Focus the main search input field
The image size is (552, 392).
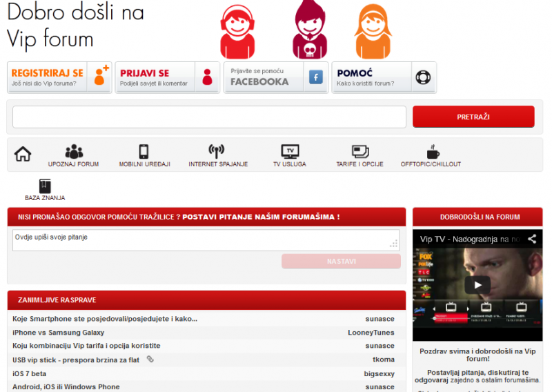click(210, 117)
